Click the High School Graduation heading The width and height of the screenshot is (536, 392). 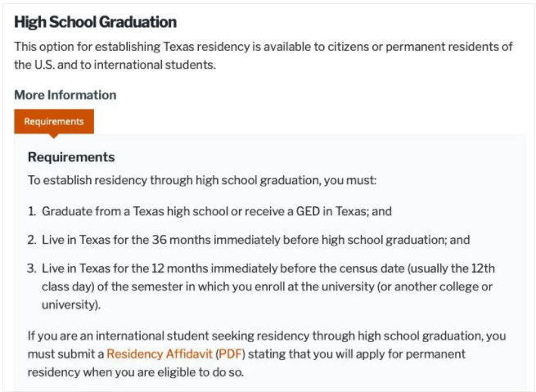(x=95, y=22)
